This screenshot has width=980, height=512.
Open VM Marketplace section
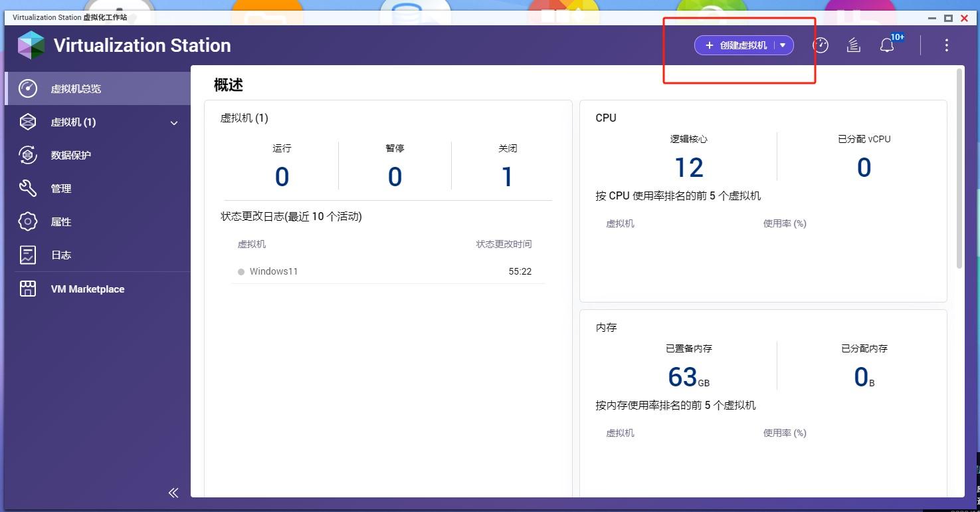coord(98,289)
